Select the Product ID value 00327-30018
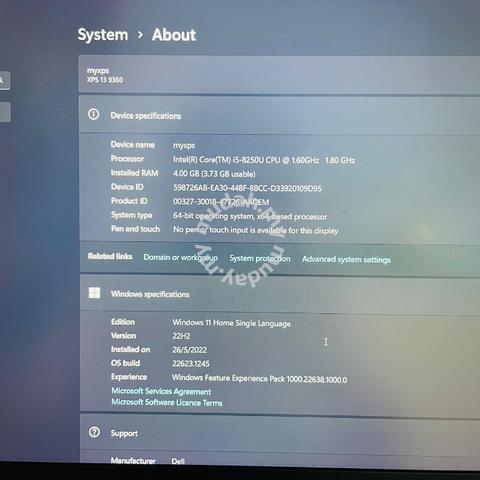This screenshot has width=480, height=480. [221, 202]
